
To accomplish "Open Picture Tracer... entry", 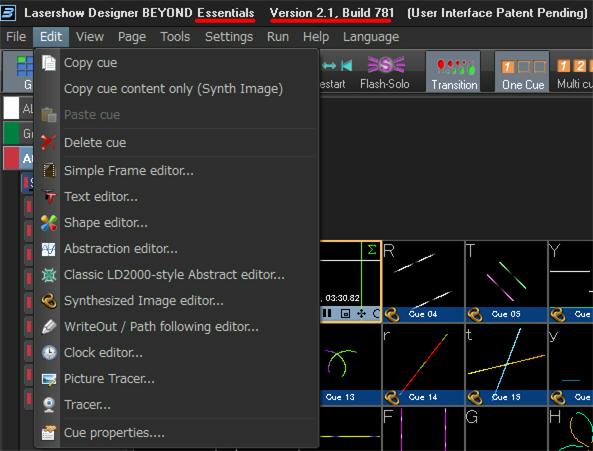I will [109, 379].
